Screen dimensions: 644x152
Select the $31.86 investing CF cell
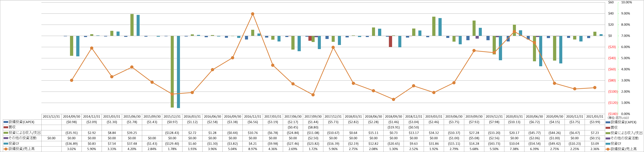pyautogui.click(x=434, y=143)
